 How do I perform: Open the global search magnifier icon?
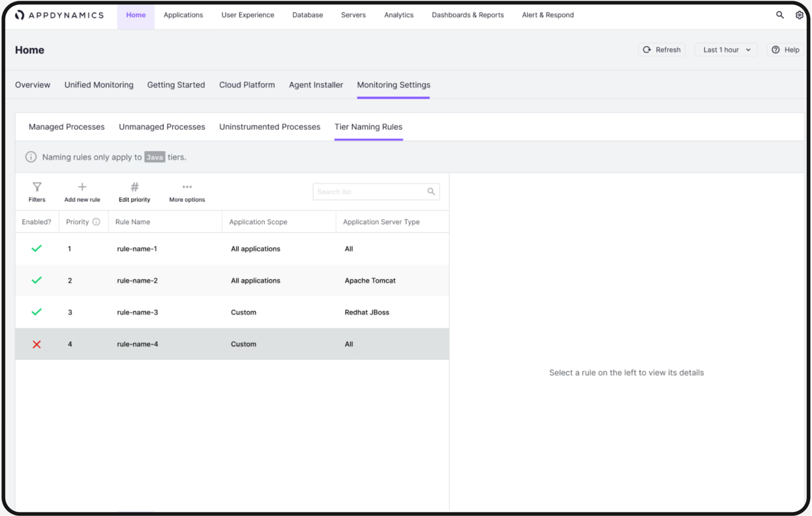(779, 15)
